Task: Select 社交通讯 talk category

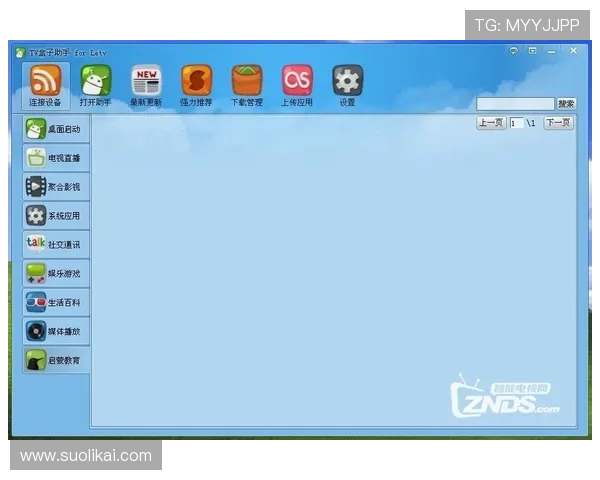Action: [56, 244]
